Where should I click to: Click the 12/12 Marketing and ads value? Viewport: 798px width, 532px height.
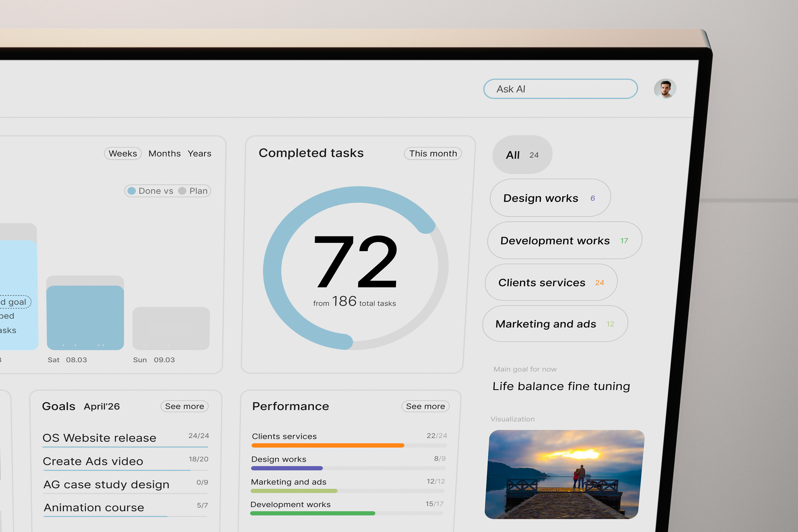436,481
